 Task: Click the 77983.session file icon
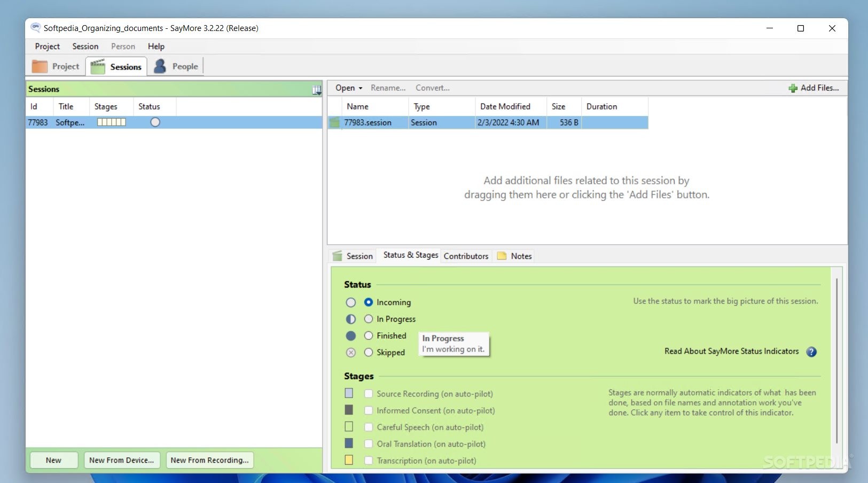(335, 123)
